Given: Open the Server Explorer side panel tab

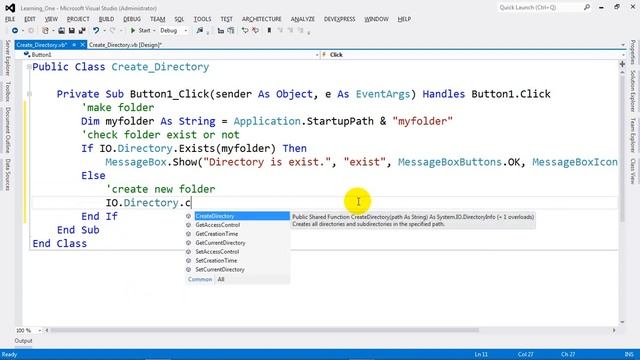Looking at the screenshot, I should [x=7, y=58].
